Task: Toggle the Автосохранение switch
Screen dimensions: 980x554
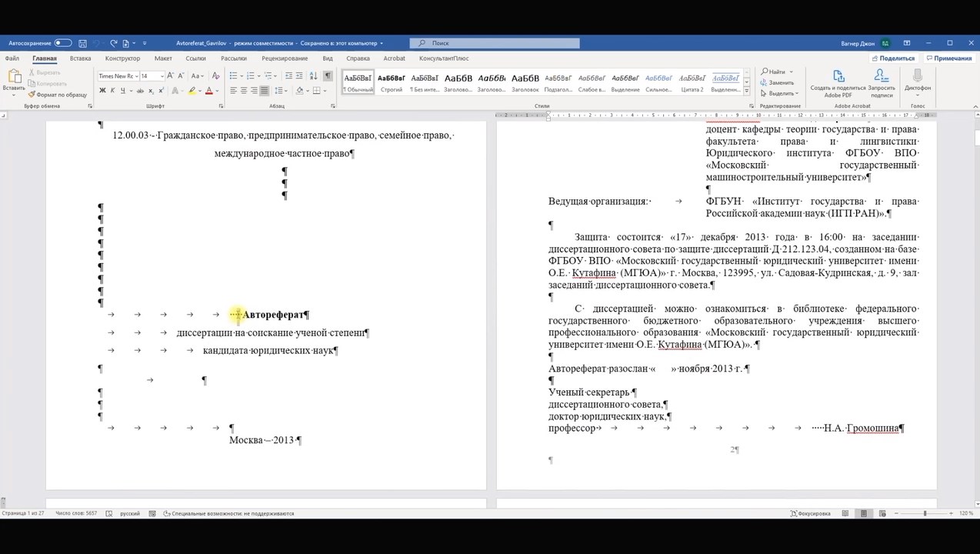Action: tap(63, 43)
